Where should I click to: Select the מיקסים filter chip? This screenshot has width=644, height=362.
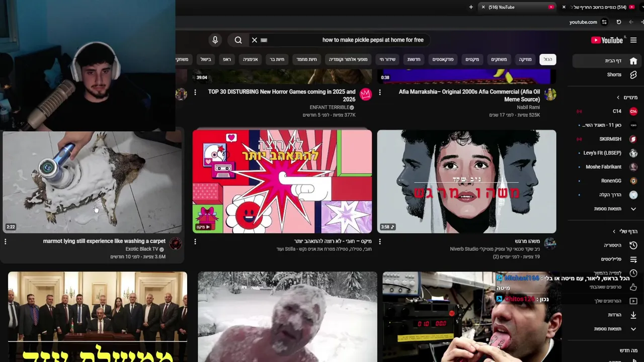click(x=472, y=59)
